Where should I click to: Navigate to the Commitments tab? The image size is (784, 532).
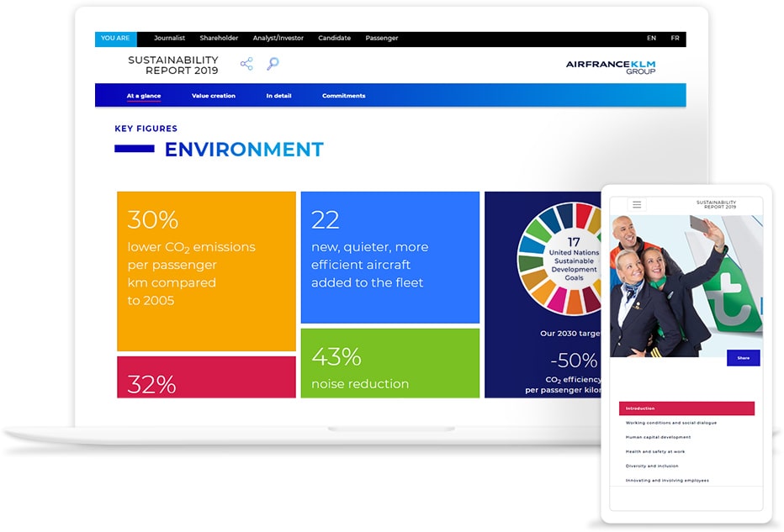pos(343,96)
